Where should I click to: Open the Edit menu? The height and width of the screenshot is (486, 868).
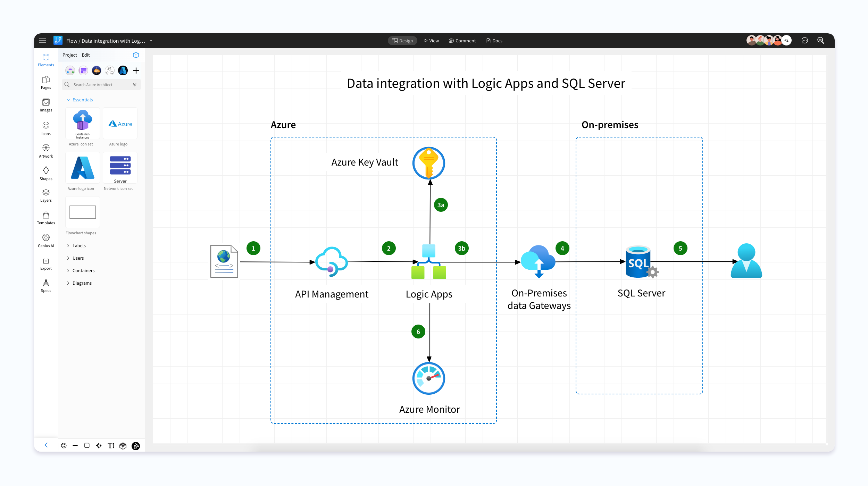coord(86,55)
